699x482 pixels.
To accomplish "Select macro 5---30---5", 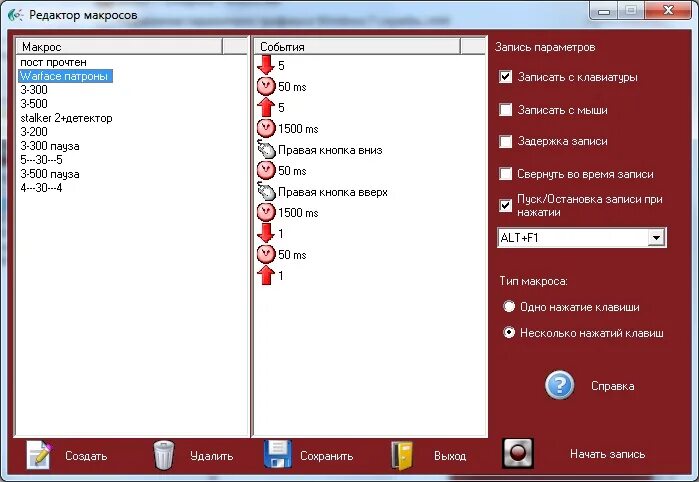I will click(x=41, y=160).
